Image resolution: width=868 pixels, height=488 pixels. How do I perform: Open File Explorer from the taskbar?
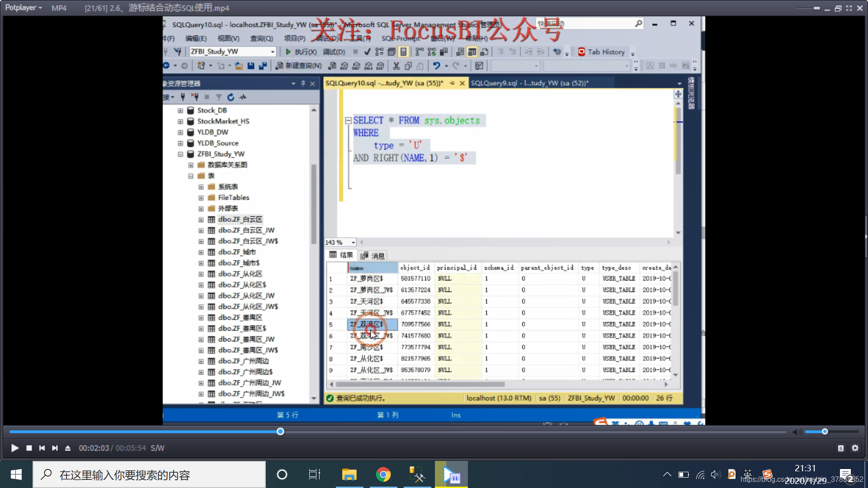click(x=349, y=474)
